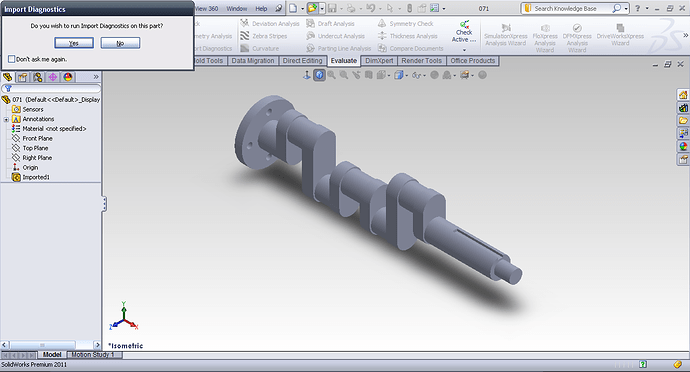Click Yes in Import Diagnostics dialog
The image size is (690, 372).
(x=74, y=43)
